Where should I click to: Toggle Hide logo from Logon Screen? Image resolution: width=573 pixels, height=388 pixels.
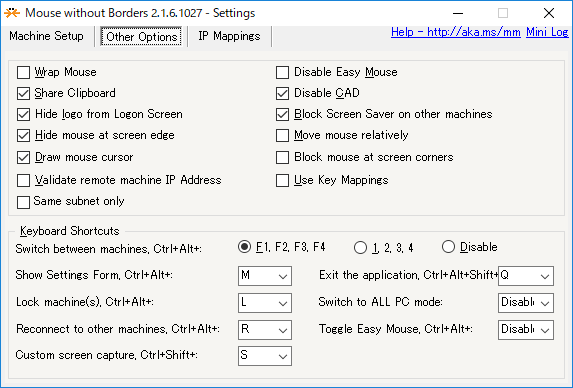[23, 114]
